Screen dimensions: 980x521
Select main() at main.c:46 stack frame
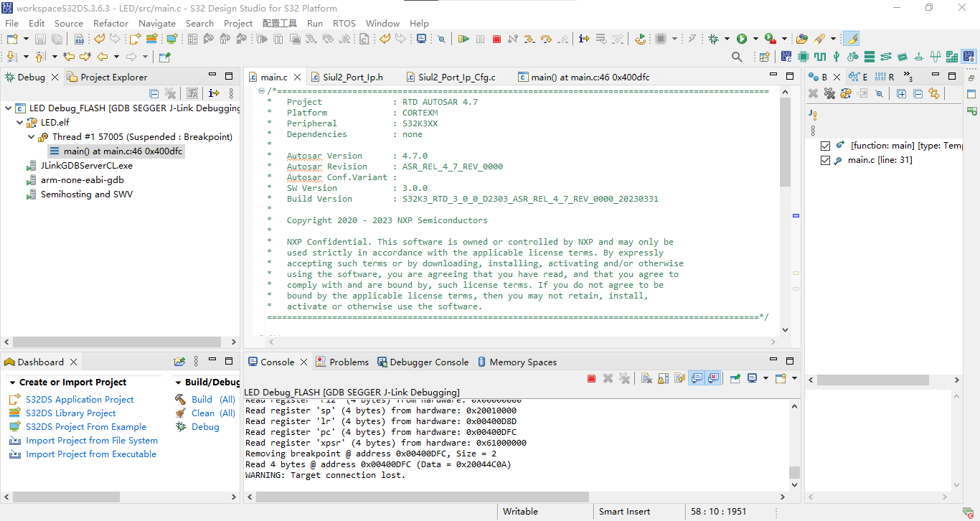(x=122, y=151)
